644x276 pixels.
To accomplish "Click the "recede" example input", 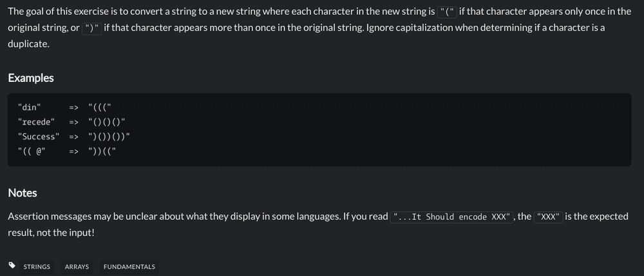I will pyautogui.click(x=37, y=122).
